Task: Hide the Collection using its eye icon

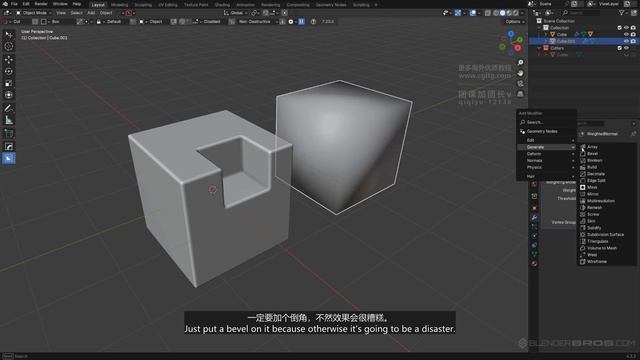Action: [626, 27]
